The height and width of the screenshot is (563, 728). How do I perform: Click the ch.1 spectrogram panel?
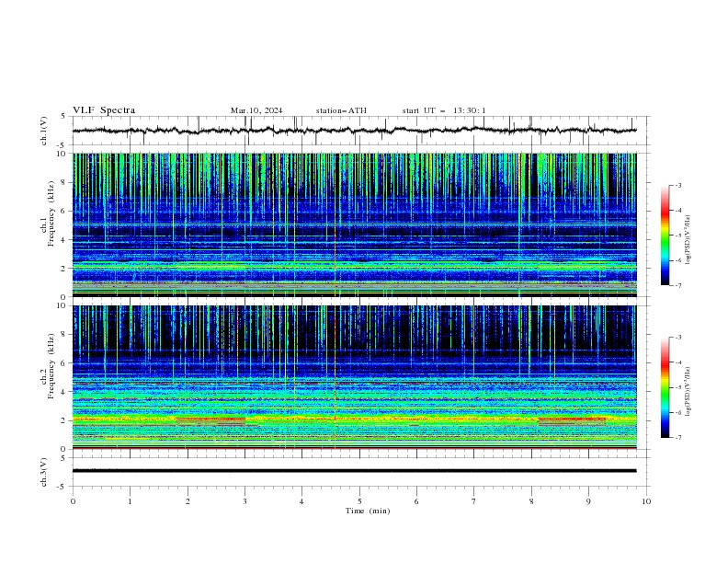coord(355,224)
